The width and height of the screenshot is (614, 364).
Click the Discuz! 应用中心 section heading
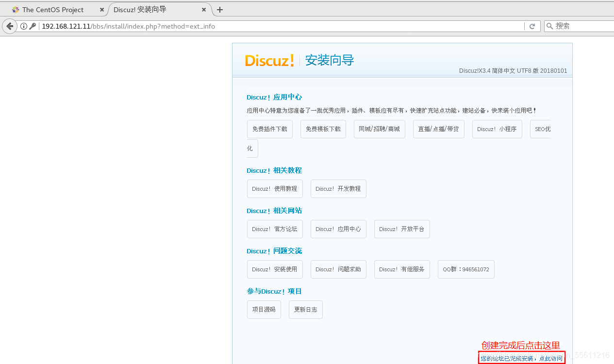[x=274, y=97]
